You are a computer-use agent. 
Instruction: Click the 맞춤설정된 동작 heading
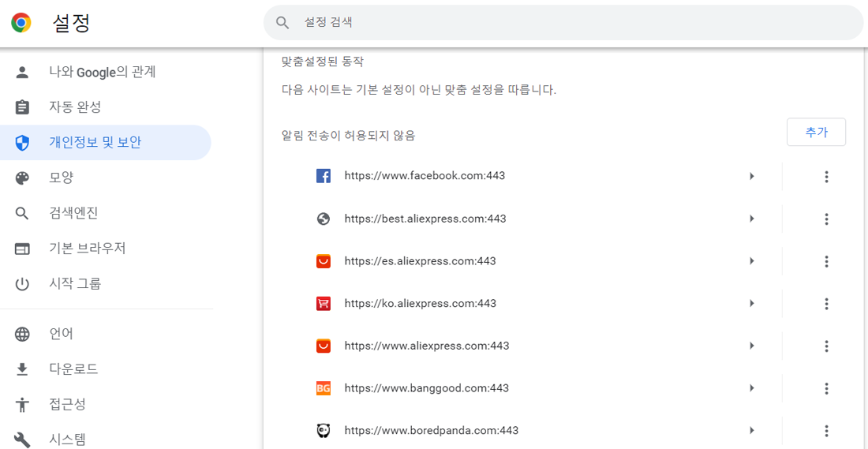point(322,62)
